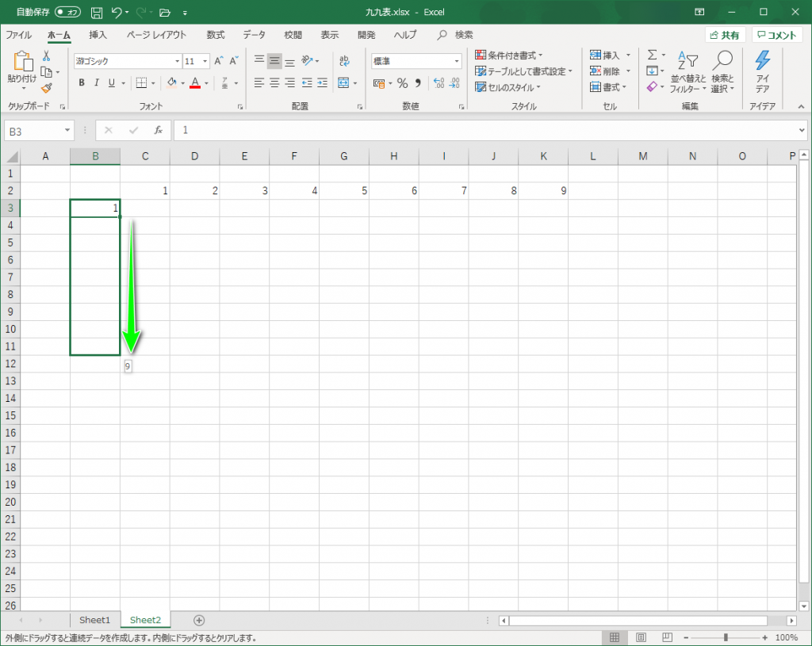Toggle Italic formatting

(x=96, y=83)
